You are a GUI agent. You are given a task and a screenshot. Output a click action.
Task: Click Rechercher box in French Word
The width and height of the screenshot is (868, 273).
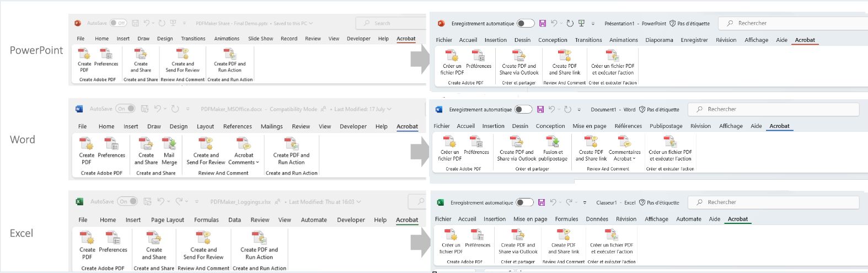tap(774, 109)
